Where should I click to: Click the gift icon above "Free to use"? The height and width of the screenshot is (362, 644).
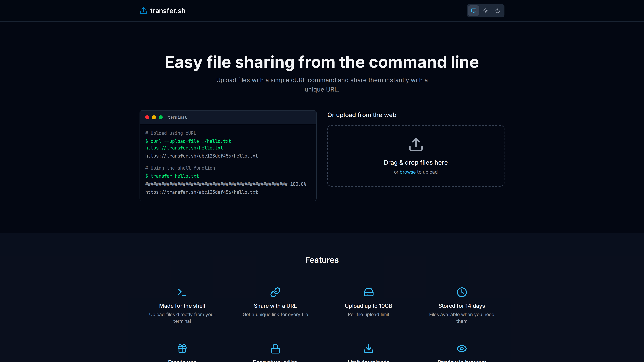(182, 349)
